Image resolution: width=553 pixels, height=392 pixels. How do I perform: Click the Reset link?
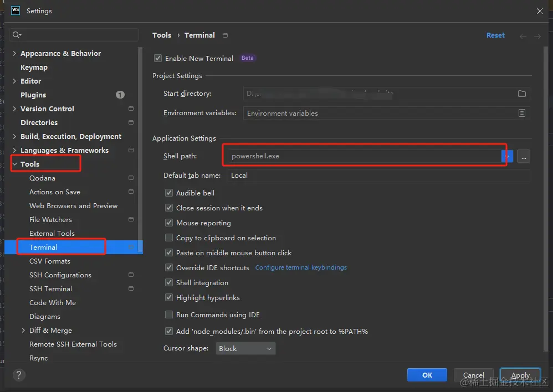pyautogui.click(x=495, y=35)
